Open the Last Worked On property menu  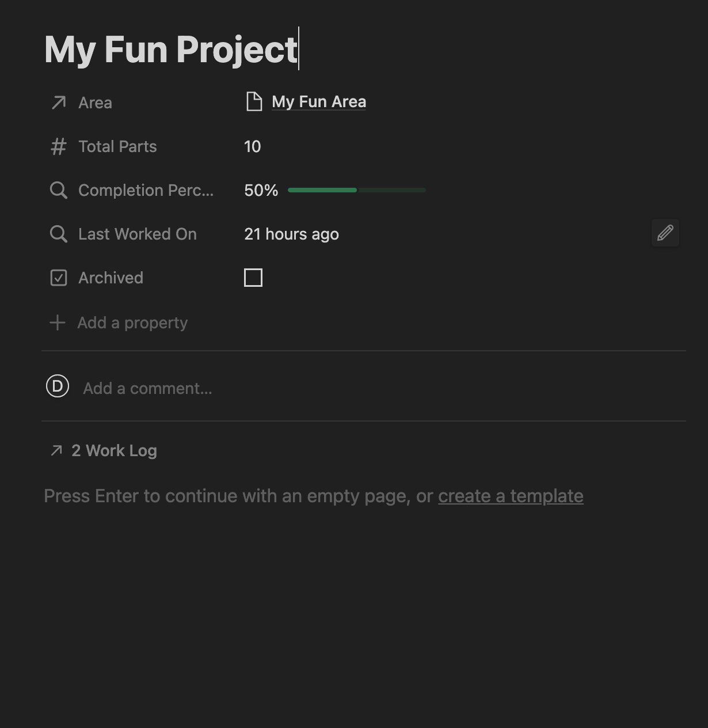click(137, 234)
